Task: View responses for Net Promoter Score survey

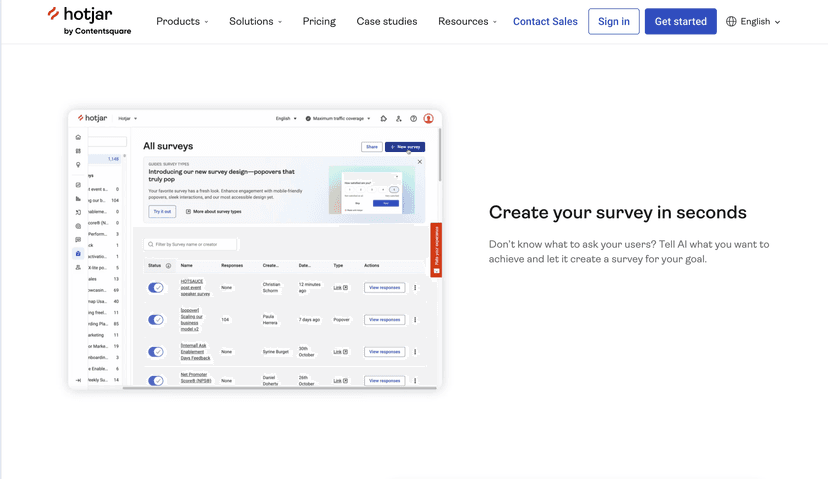Action: (x=384, y=380)
